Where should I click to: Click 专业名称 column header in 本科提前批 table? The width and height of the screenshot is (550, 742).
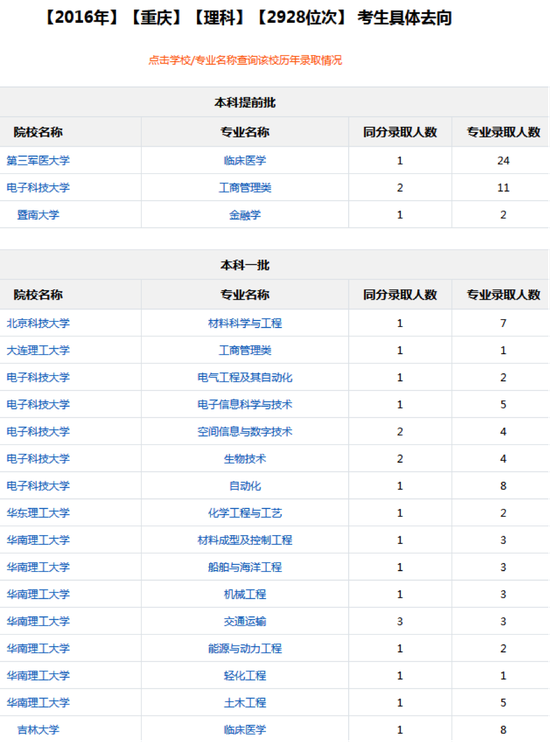tap(245, 132)
